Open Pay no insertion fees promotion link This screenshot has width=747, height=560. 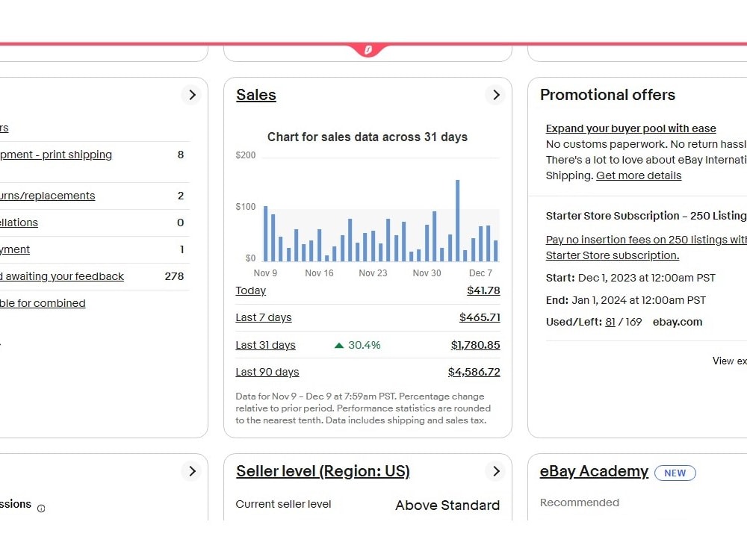(x=646, y=247)
